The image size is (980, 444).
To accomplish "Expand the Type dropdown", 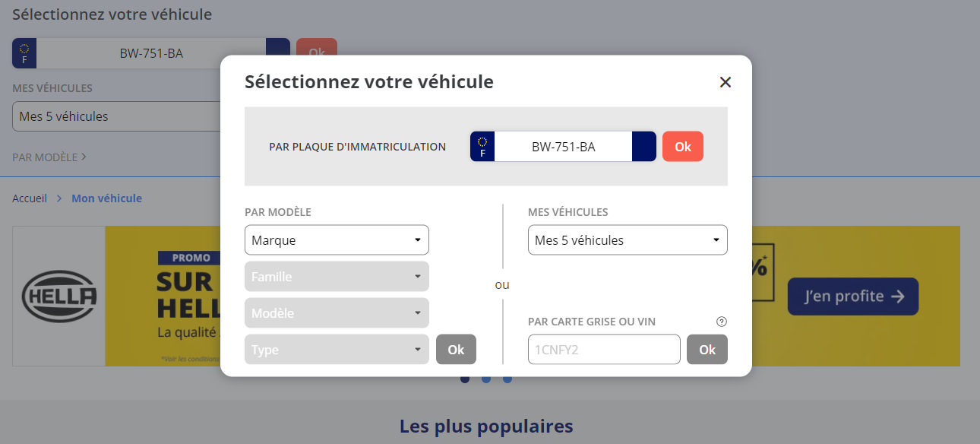I will point(337,350).
